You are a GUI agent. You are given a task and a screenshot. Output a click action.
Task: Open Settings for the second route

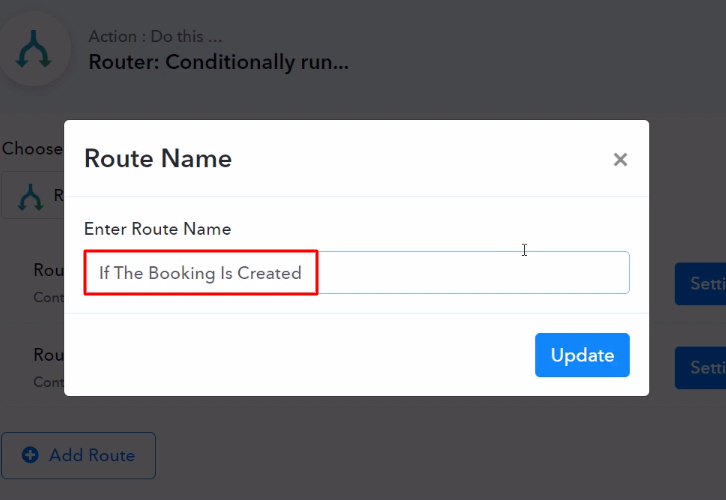pos(700,368)
